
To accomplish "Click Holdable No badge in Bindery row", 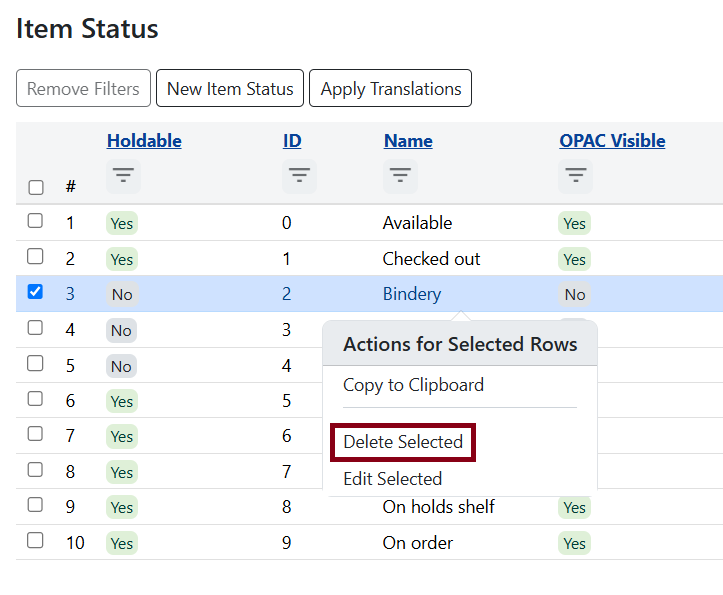I will (122, 294).
